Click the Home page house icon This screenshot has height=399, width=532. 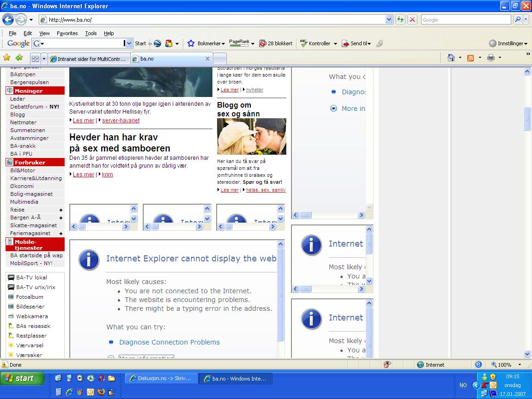click(451, 58)
